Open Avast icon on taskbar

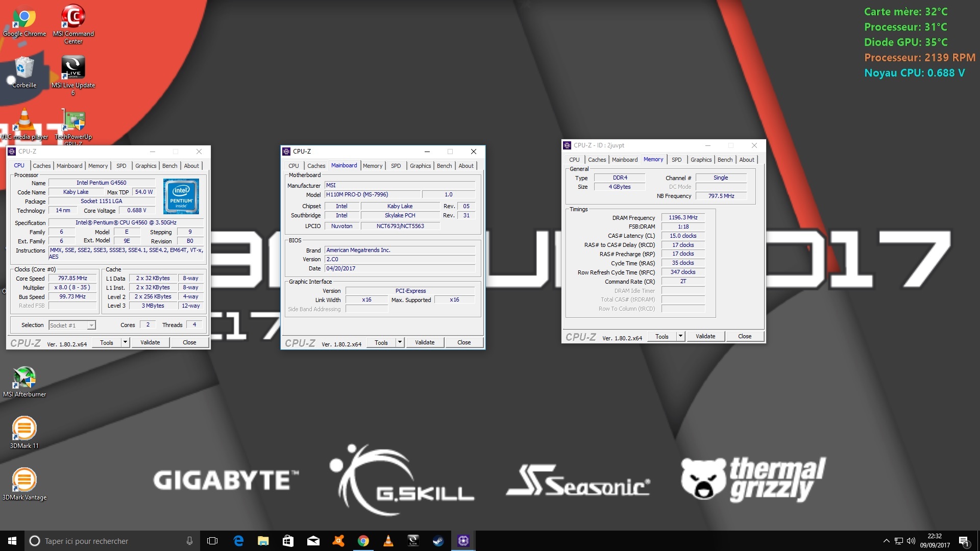pyautogui.click(x=338, y=541)
